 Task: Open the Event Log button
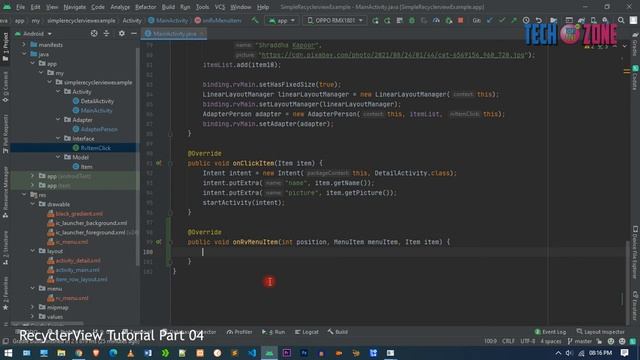pyautogui.click(x=550, y=332)
